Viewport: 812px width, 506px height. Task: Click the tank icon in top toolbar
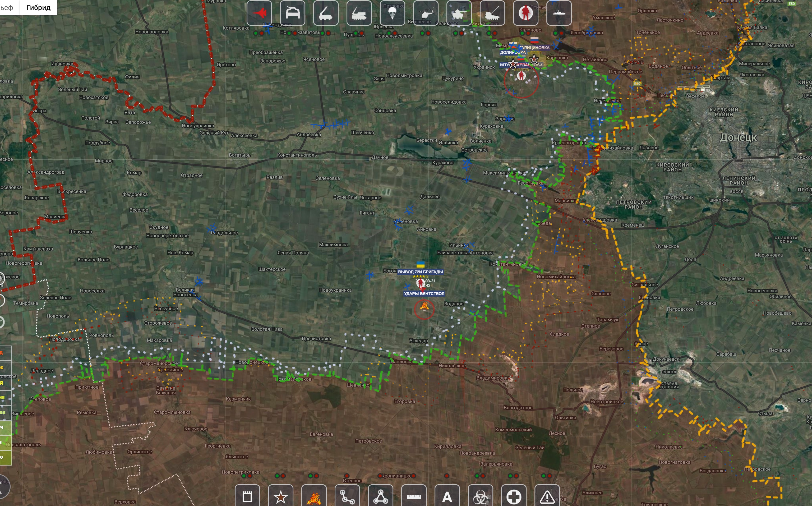click(459, 13)
